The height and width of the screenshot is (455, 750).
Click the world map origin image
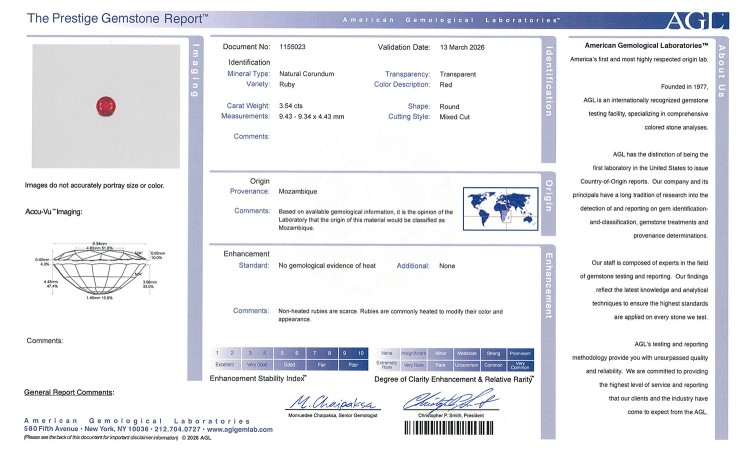(500, 209)
